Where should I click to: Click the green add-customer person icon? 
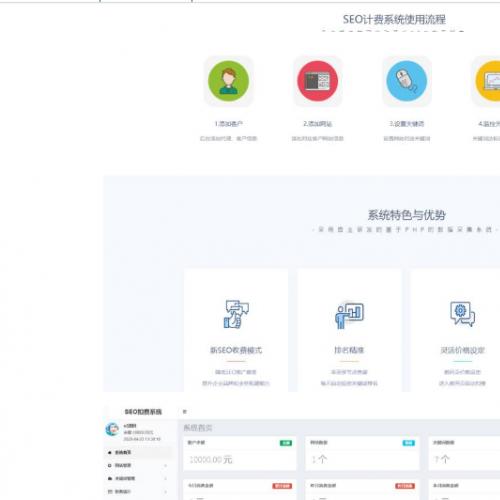[228, 81]
